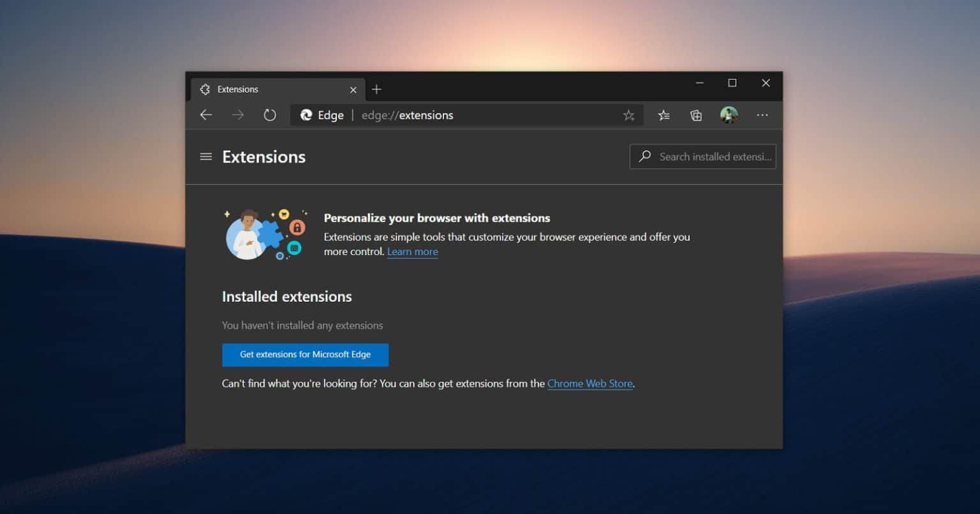The image size is (980, 514).
Task: Open the Favorites list icon
Action: pyautogui.click(x=664, y=115)
